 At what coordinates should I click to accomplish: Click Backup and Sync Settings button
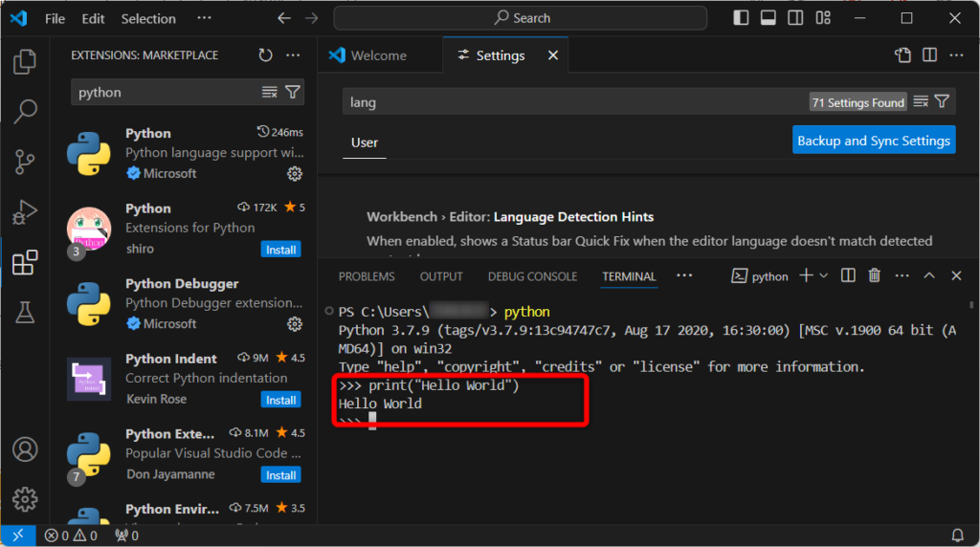pyautogui.click(x=874, y=141)
